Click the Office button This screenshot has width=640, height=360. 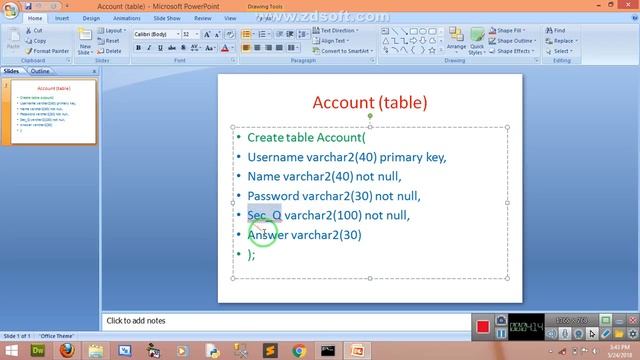tap(11, 10)
